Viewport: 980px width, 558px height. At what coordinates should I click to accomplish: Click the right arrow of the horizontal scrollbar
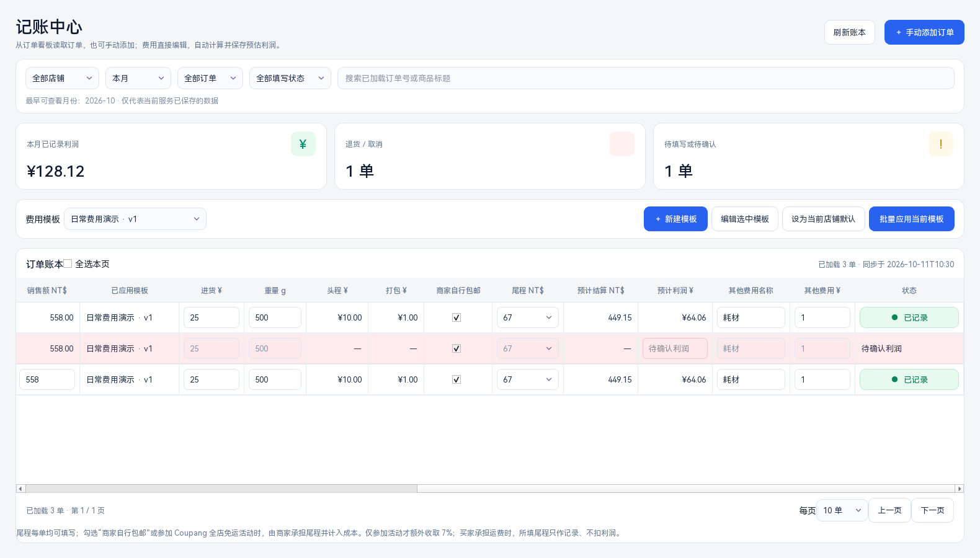click(x=960, y=489)
